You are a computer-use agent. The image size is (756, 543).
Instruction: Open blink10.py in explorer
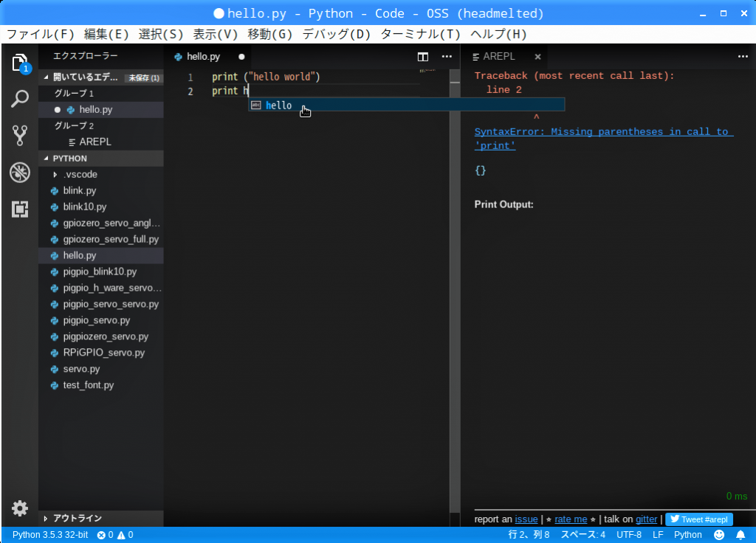click(101, 207)
